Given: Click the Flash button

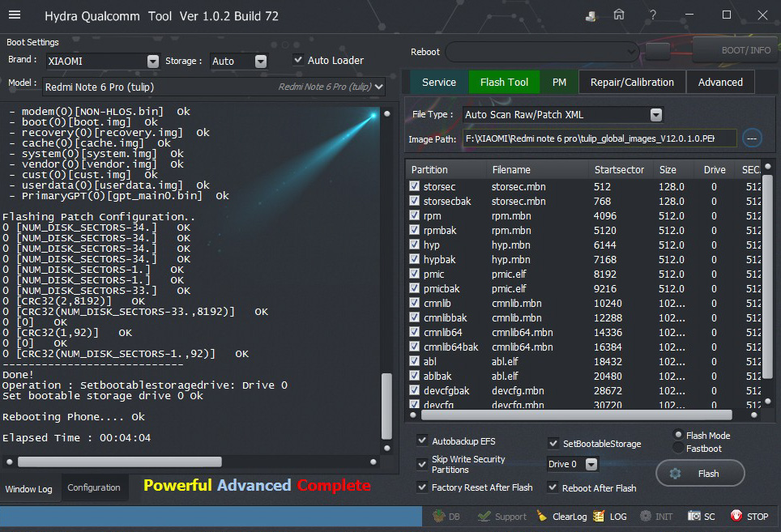Looking at the screenshot, I should (699, 474).
